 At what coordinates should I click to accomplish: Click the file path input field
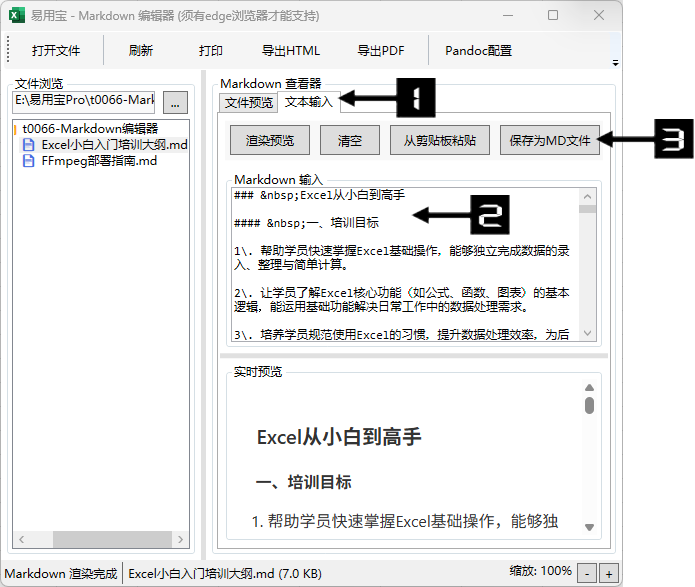tap(84, 102)
